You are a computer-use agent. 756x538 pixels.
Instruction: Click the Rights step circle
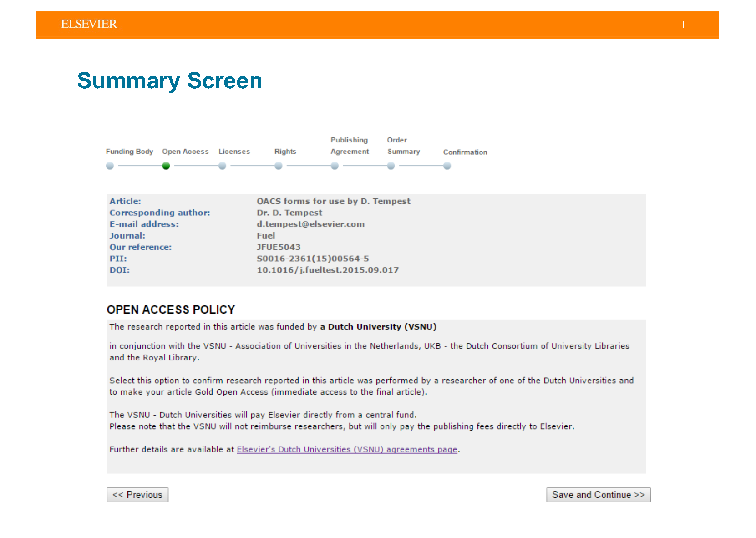coord(279,166)
